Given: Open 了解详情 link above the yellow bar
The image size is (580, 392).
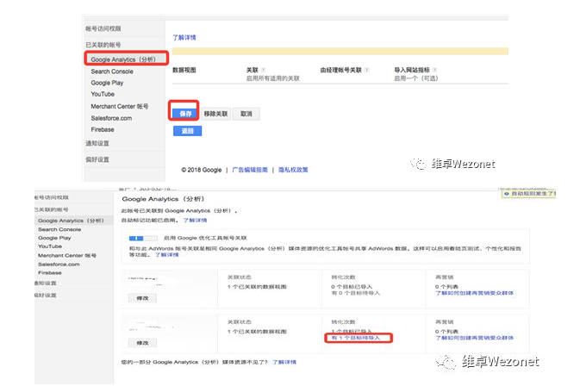Looking at the screenshot, I should (x=184, y=37).
